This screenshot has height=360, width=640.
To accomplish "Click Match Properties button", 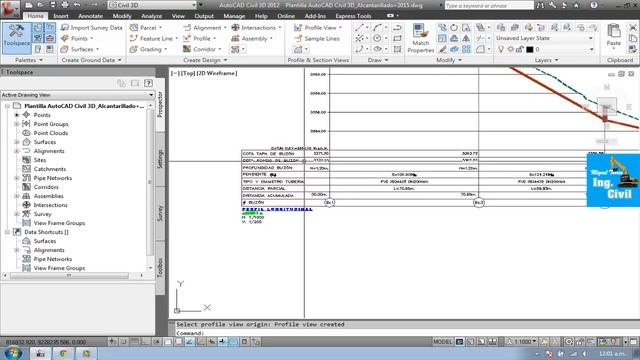I will [421, 38].
